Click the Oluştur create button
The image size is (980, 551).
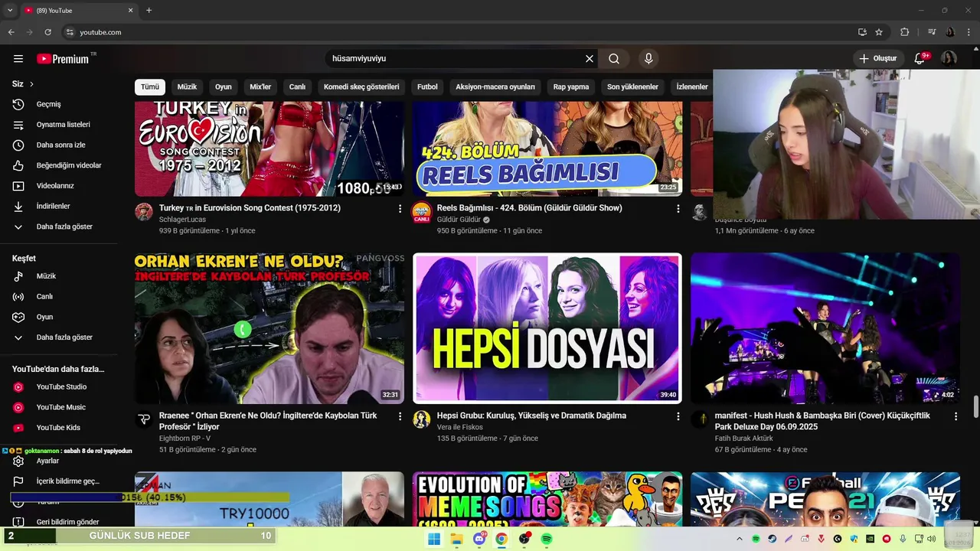877,59
